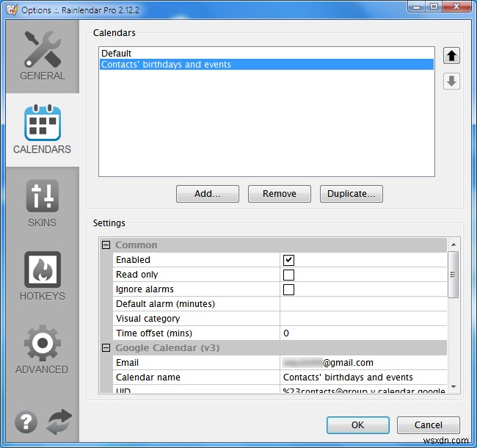
Task: Click the settings scrollbar thumb
Action: tap(454, 275)
